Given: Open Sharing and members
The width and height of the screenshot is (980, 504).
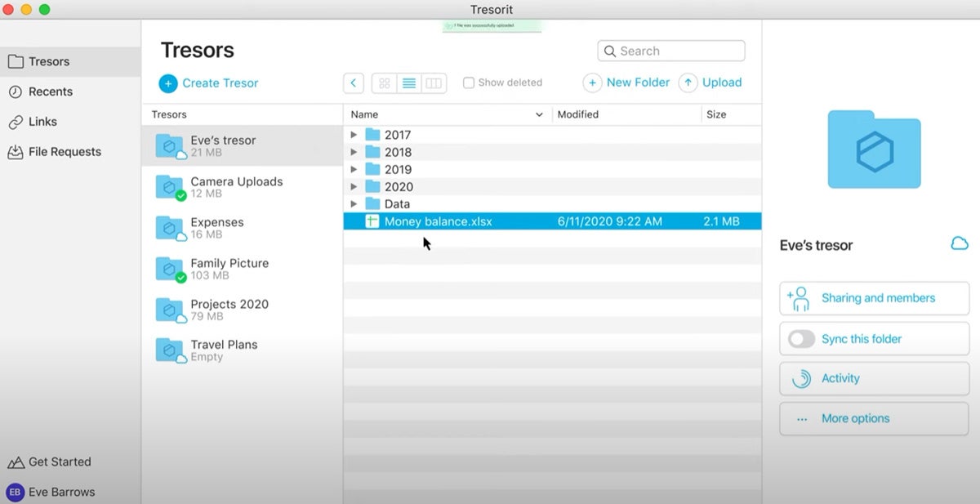Looking at the screenshot, I should tap(874, 298).
